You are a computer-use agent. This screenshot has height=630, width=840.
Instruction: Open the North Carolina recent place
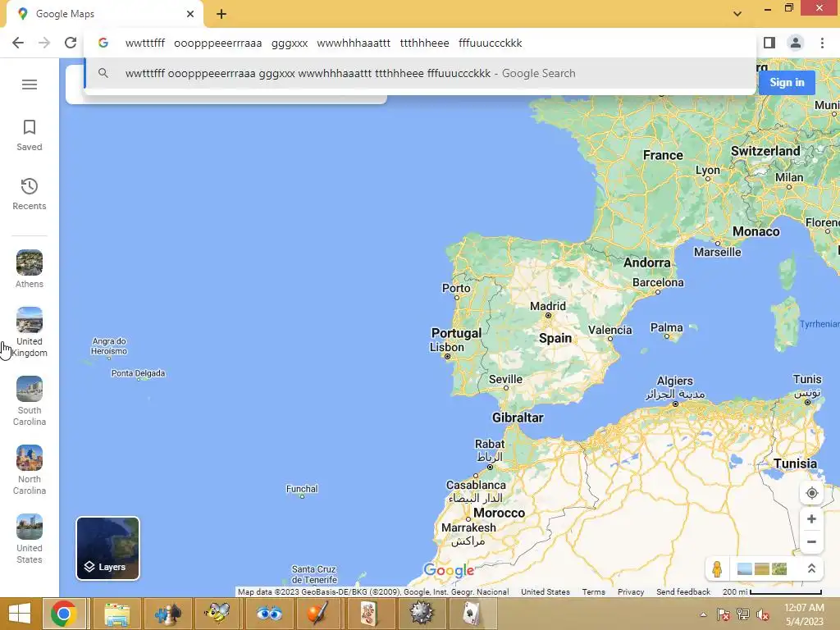pos(30,470)
